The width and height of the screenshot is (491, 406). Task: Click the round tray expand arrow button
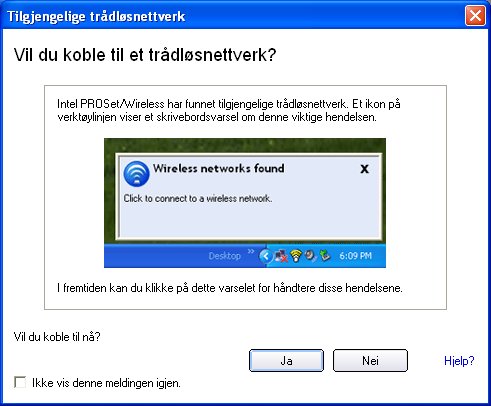[266, 256]
